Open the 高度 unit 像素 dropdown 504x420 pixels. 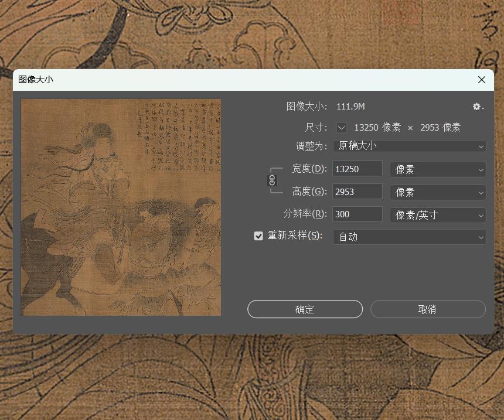[438, 192]
